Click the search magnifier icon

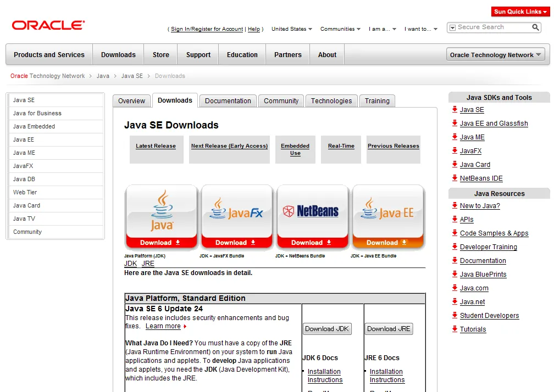click(x=536, y=27)
